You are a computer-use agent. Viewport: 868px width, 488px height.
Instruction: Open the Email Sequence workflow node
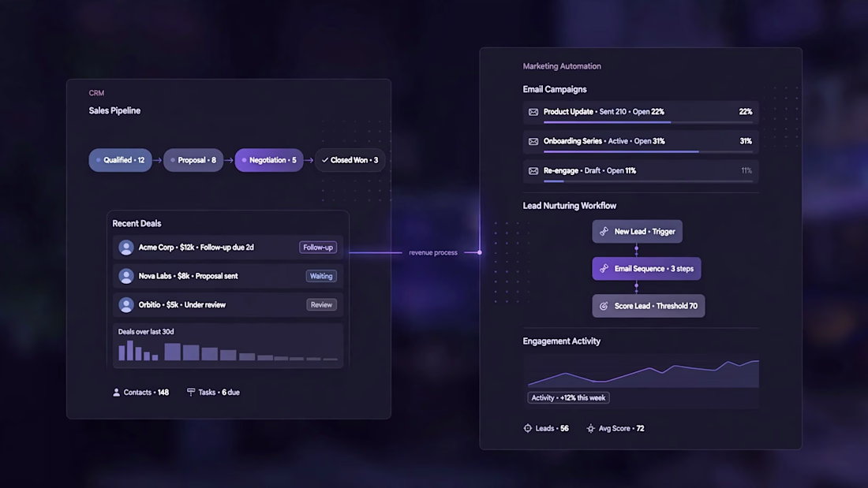[x=646, y=269]
